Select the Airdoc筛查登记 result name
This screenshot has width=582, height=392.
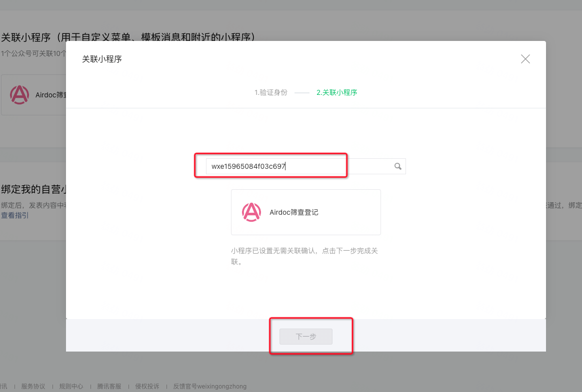point(294,212)
